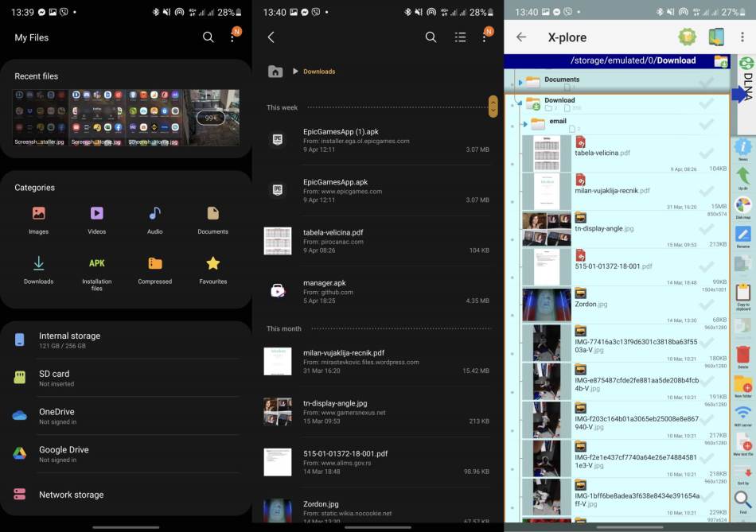Viewport: 756px width, 532px height.
Task: Tap Sort by tool
Action: 743,474
